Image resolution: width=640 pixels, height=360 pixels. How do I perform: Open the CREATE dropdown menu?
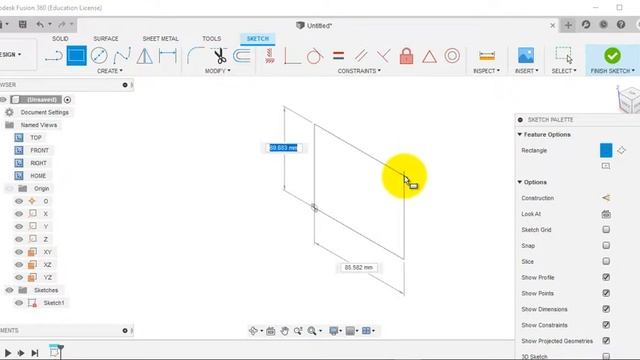pos(110,71)
